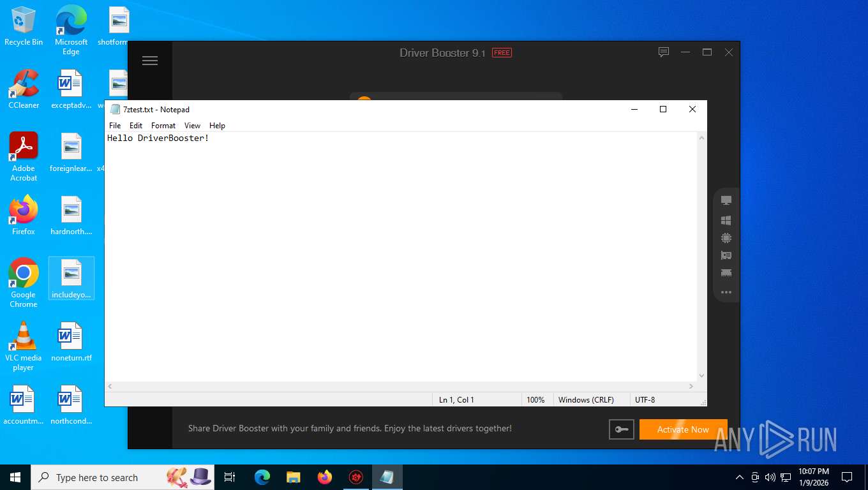
Task: Switch to Notepad taskbar icon
Action: click(x=387, y=477)
